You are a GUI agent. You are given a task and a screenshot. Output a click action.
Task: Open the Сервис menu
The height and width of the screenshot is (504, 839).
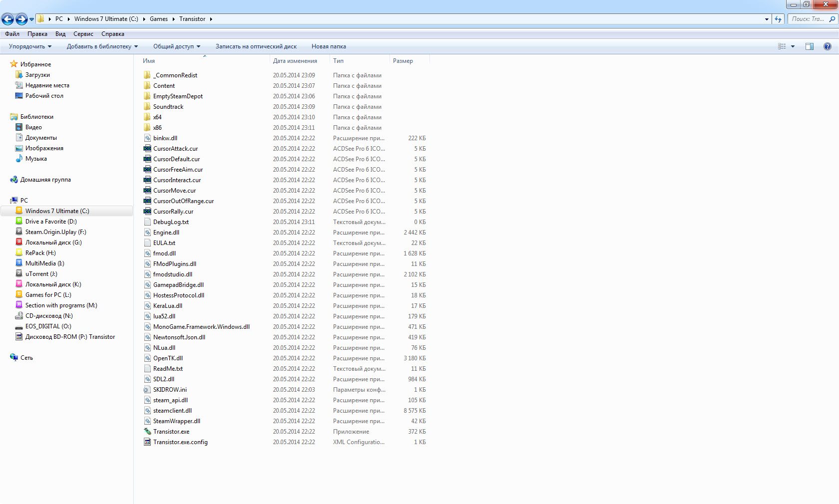pyautogui.click(x=83, y=34)
